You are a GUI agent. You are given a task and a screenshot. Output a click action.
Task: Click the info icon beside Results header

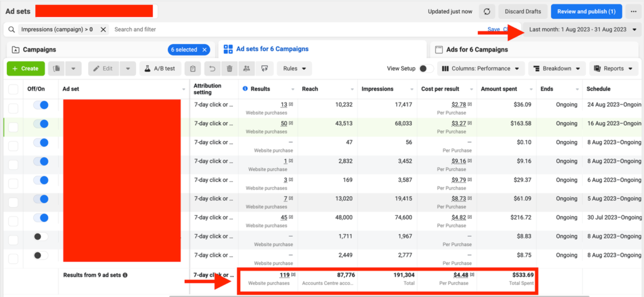coord(245,89)
